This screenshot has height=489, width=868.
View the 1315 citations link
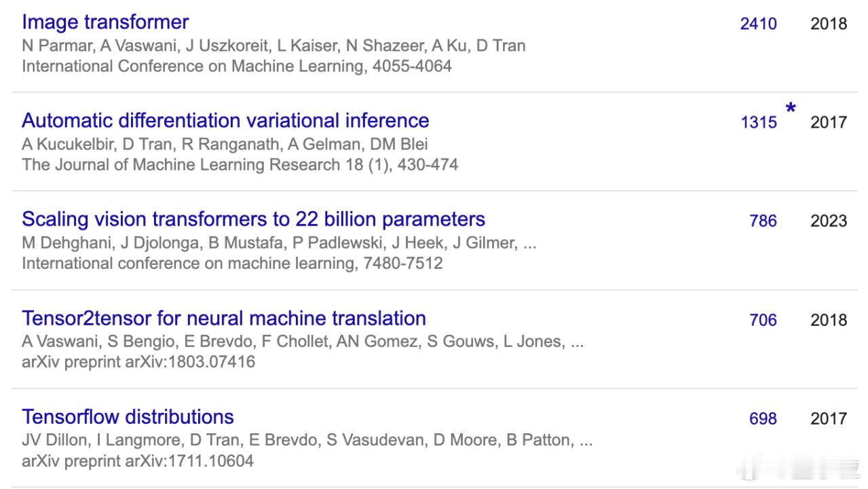[759, 122]
